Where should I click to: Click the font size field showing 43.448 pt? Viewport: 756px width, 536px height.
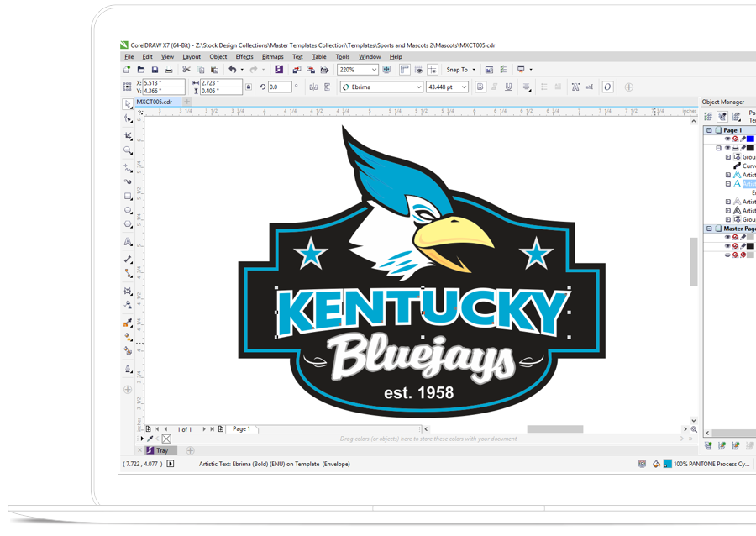click(444, 85)
